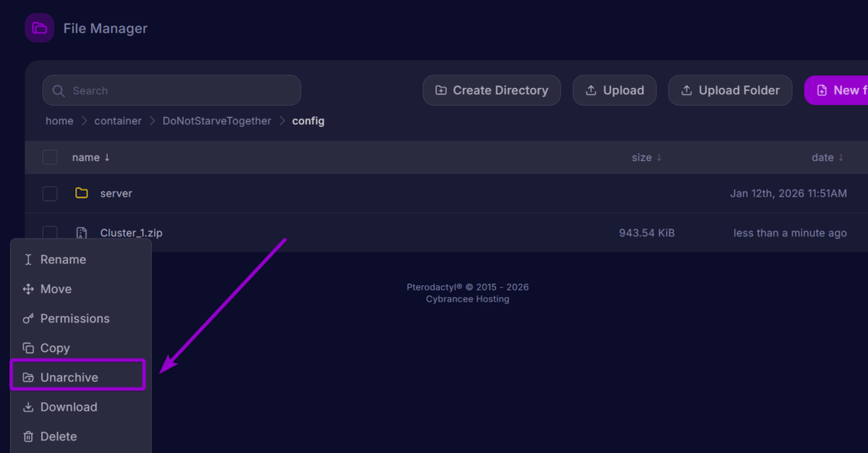868x453 pixels.
Task: Toggle the select-all checkbox in header
Action: 50,157
